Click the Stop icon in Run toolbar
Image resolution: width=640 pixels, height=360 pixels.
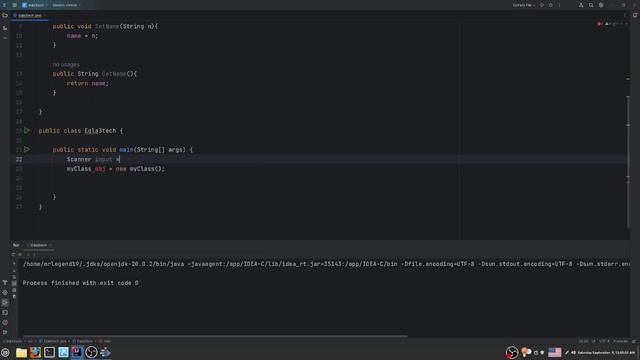[20, 254]
